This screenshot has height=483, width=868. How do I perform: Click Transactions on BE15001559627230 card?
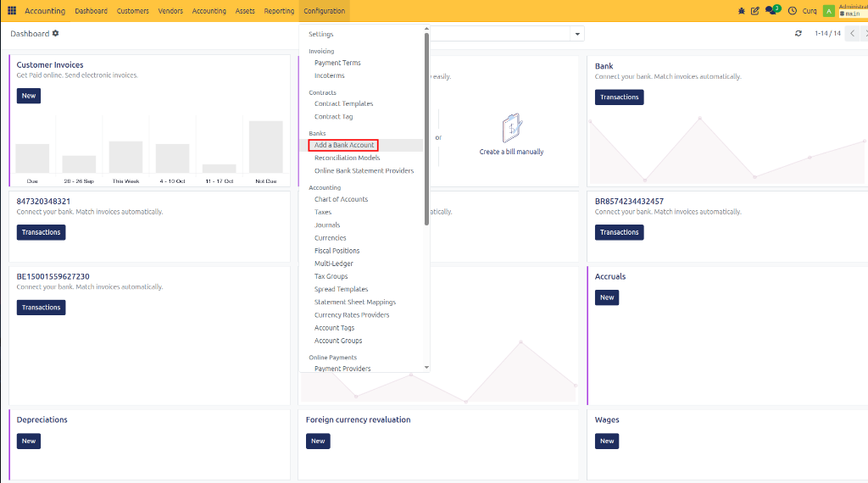[x=41, y=307]
